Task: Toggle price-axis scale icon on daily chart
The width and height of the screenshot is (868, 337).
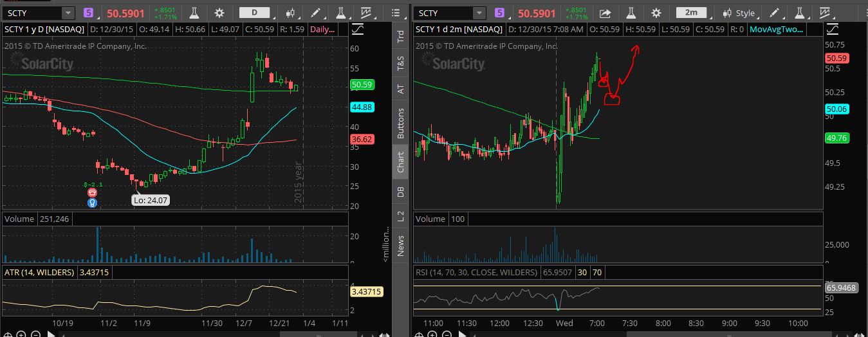Action: (x=357, y=30)
